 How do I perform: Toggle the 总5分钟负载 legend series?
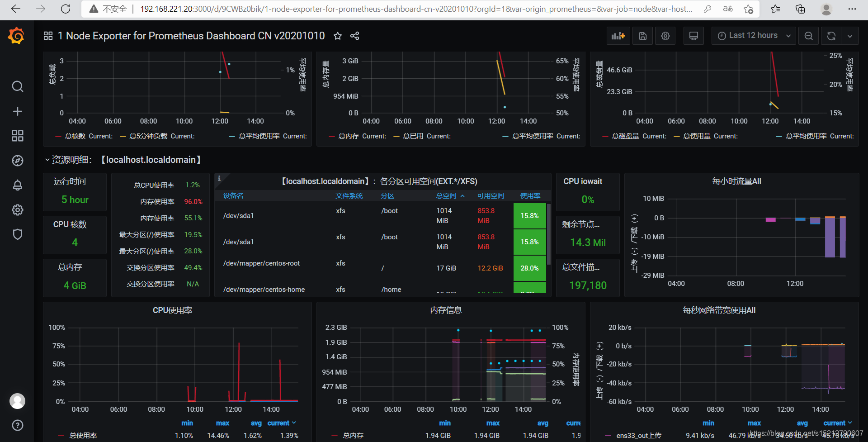[x=148, y=136]
